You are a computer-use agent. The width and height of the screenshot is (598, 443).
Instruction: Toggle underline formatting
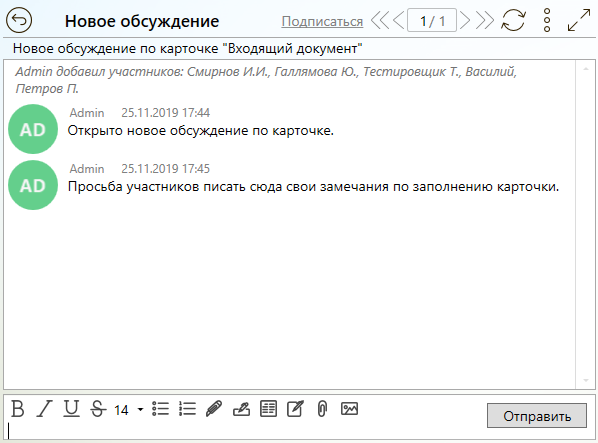71,409
